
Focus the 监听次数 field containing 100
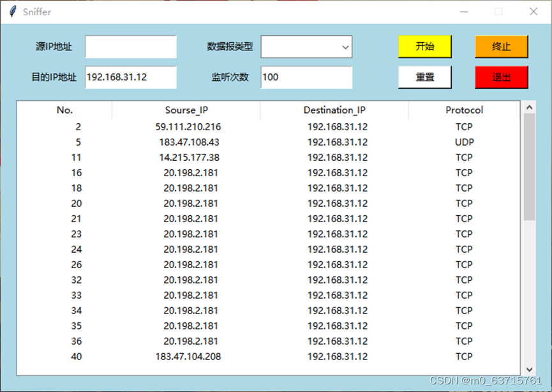(x=306, y=77)
